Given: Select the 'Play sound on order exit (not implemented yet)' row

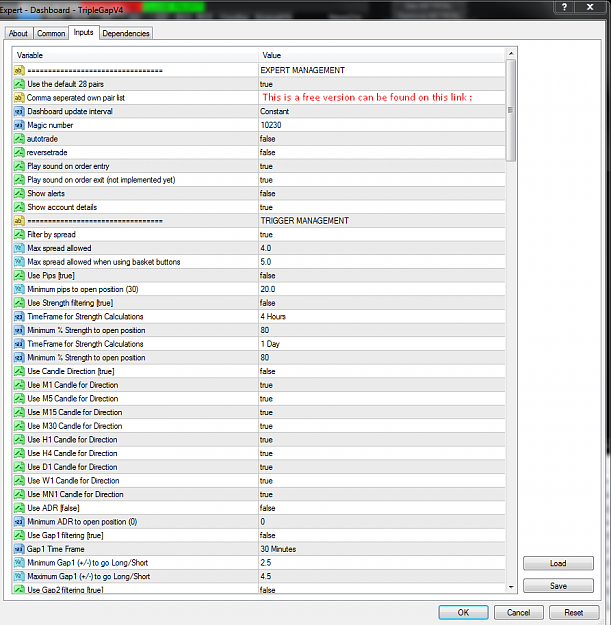Looking at the screenshot, I should pyautogui.click(x=259, y=180).
